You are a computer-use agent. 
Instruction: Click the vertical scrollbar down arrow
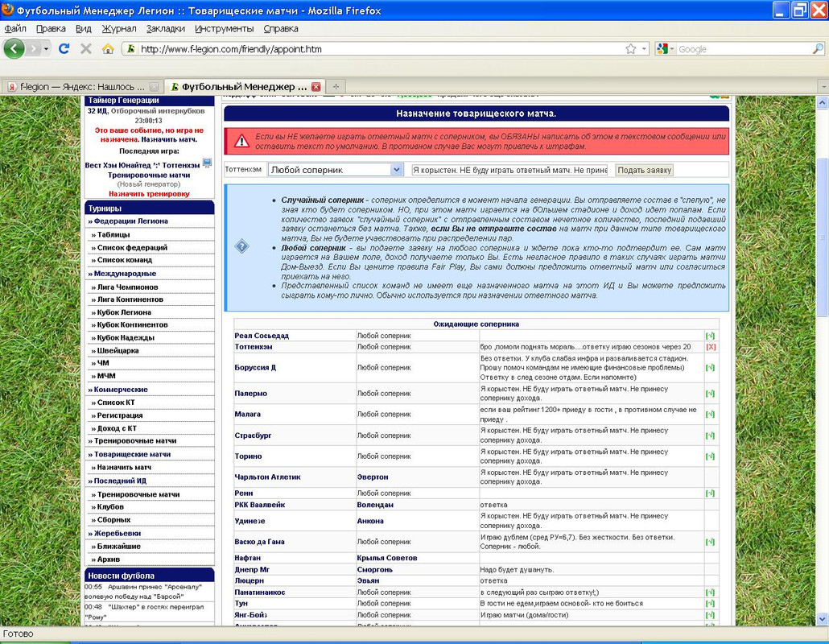coord(822,619)
